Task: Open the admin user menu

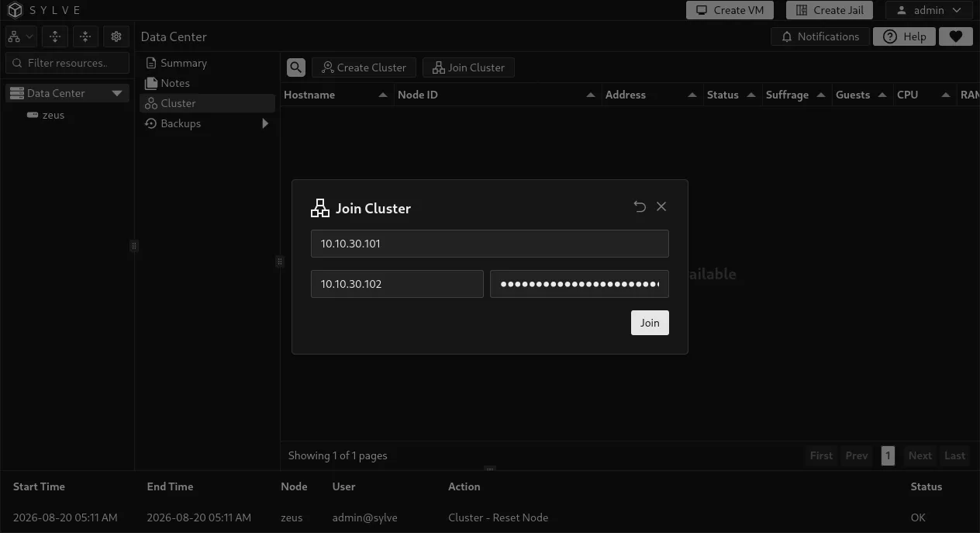Action: tap(929, 10)
